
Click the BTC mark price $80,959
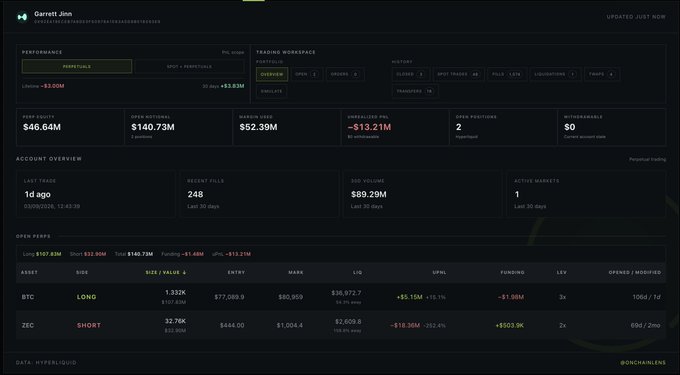click(291, 297)
